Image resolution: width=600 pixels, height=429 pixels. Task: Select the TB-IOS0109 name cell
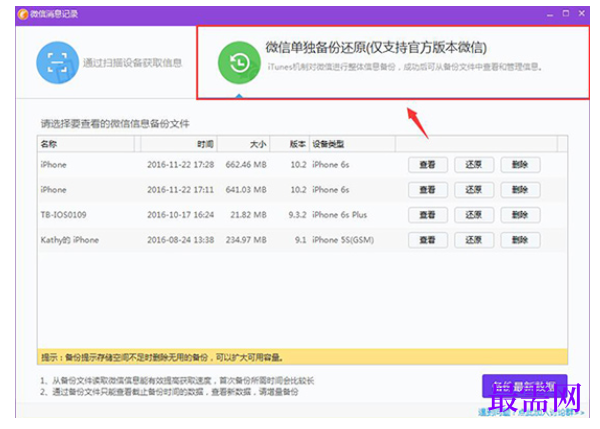click(x=64, y=215)
